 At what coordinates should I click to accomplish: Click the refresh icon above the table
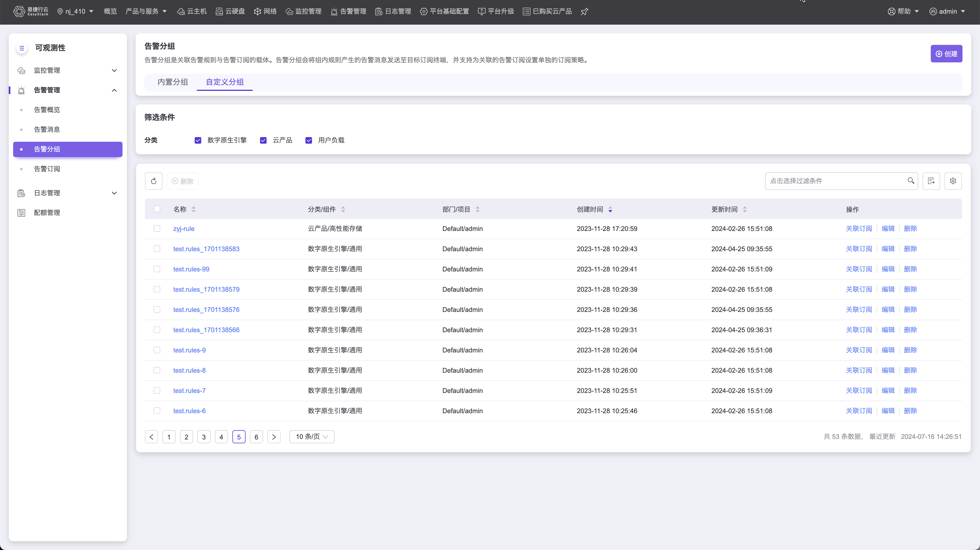pos(153,181)
